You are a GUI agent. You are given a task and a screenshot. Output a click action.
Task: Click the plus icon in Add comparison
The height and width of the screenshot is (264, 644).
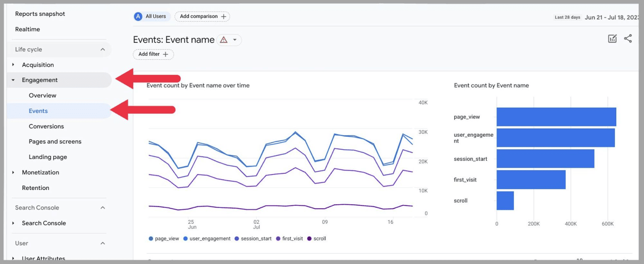(224, 17)
